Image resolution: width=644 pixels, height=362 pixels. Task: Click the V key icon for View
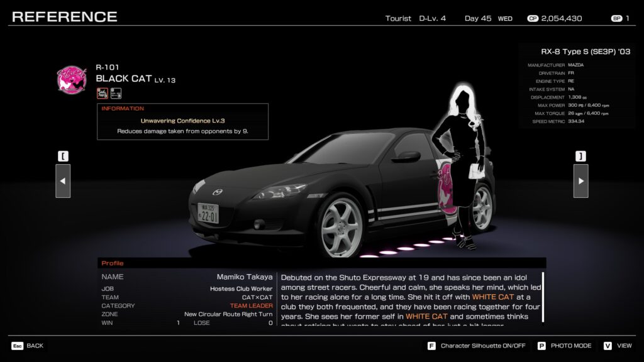[608, 346]
